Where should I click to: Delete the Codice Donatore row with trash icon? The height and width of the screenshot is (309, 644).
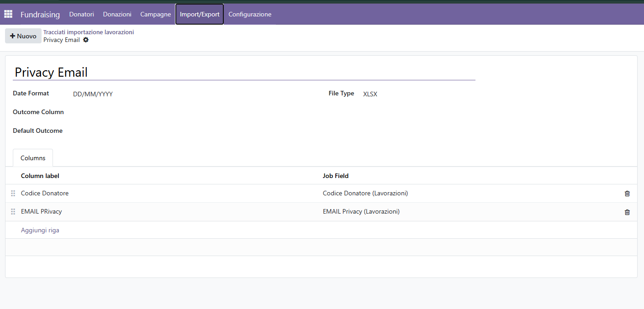(x=627, y=194)
